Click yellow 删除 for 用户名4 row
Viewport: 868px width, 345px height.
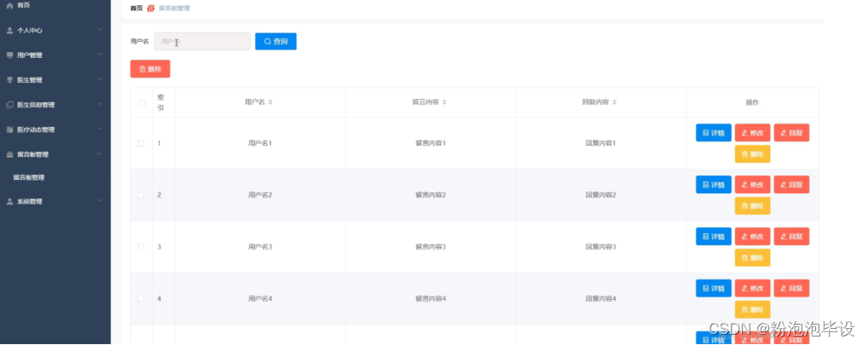(752, 309)
